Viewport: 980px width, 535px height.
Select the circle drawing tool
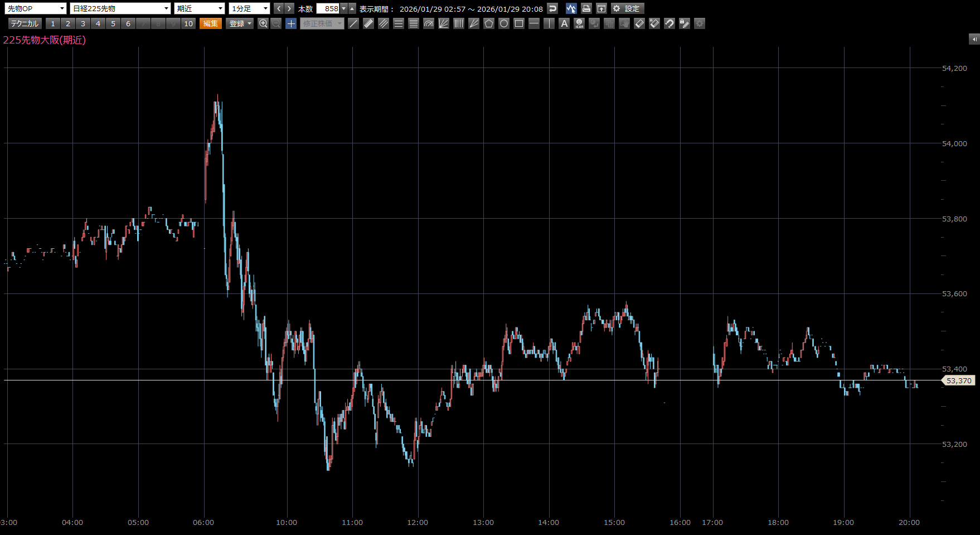coord(504,23)
